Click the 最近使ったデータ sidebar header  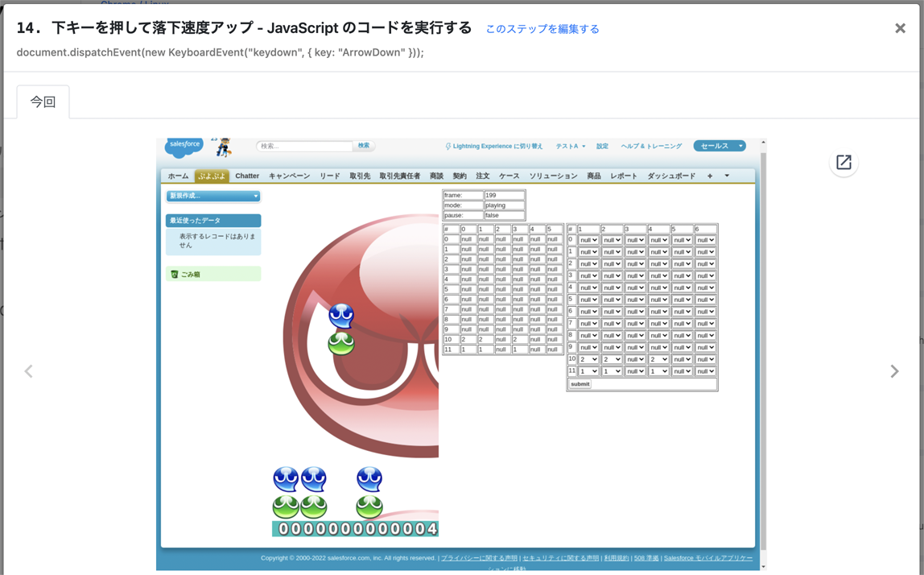(213, 220)
